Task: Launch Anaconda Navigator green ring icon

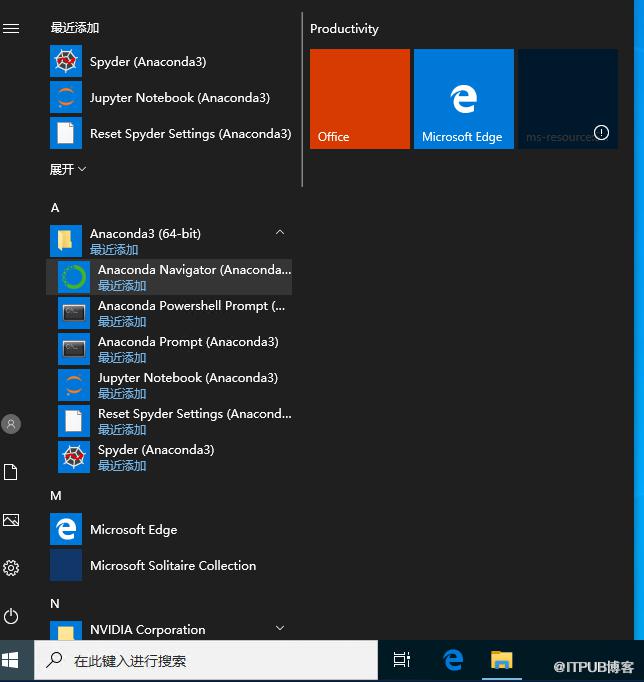Action: 74,277
